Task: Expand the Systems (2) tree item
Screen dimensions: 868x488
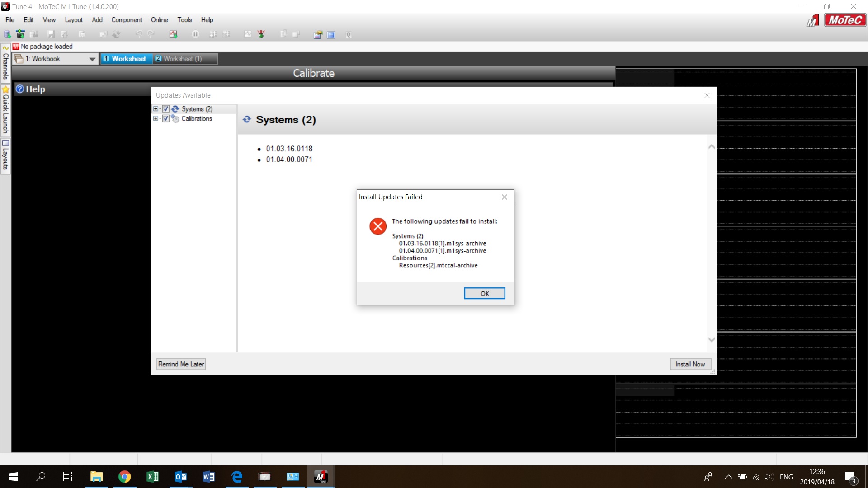Action: click(156, 108)
